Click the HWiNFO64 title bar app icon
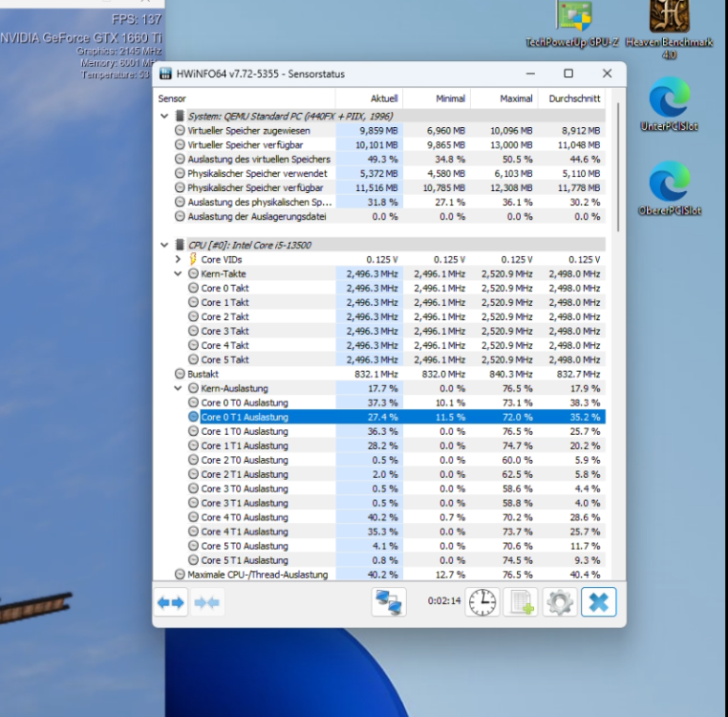This screenshot has height=717, width=728. click(x=165, y=74)
